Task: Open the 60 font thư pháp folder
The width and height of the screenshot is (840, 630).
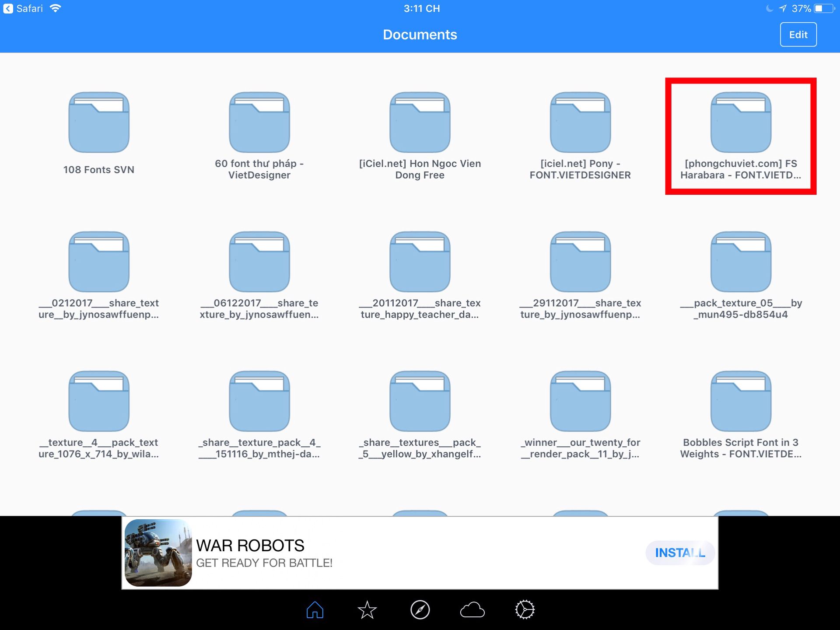Action: tap(259, 122)
